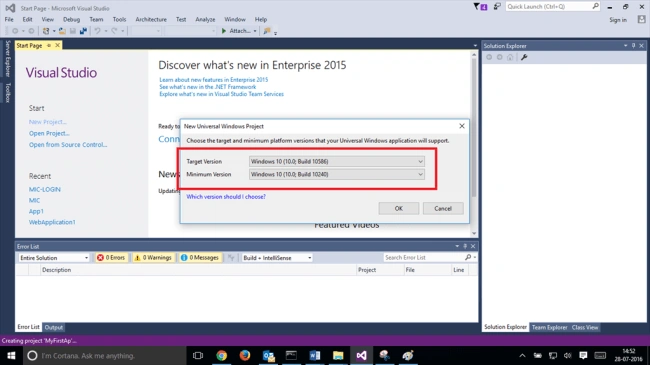Click Open from Source Control... link

point(68,144)
